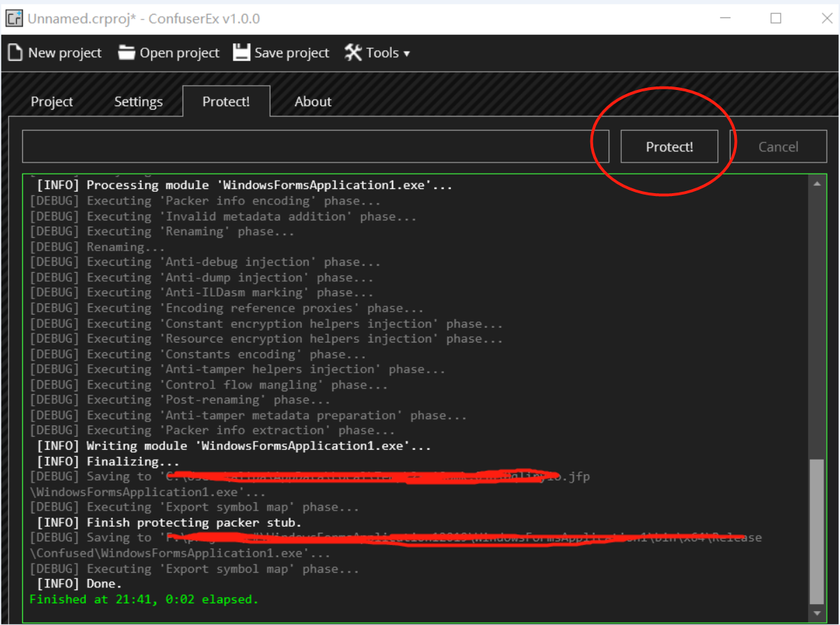Maximize the ConfuserEx window

775,19
